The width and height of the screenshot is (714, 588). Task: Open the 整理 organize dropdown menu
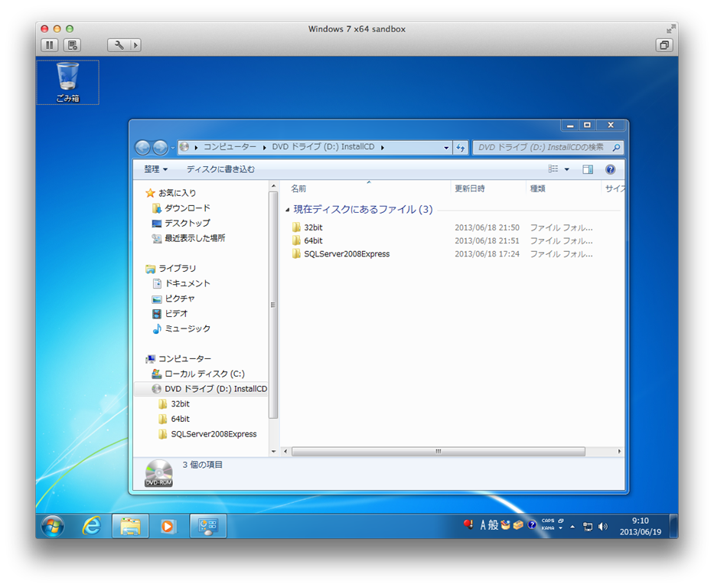[x=156, y=169]
